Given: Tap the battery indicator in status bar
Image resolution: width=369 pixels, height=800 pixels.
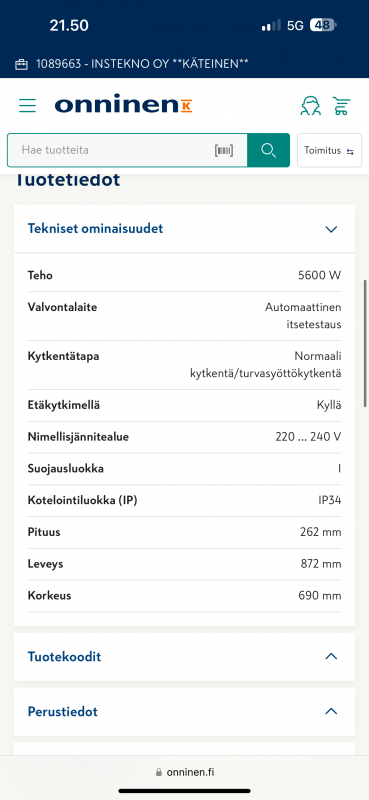Looking at the screenshot, I should click(x=323, y=25).
